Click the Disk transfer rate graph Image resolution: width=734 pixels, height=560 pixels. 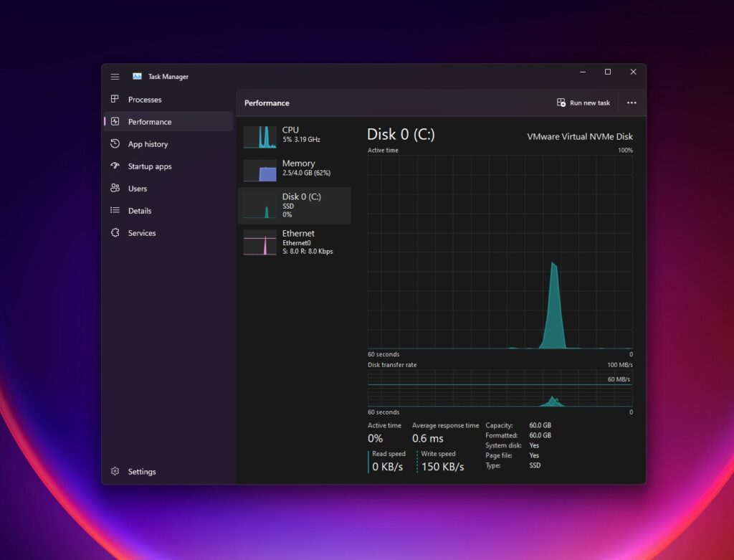pyautogui.click(x=500, y=387)
